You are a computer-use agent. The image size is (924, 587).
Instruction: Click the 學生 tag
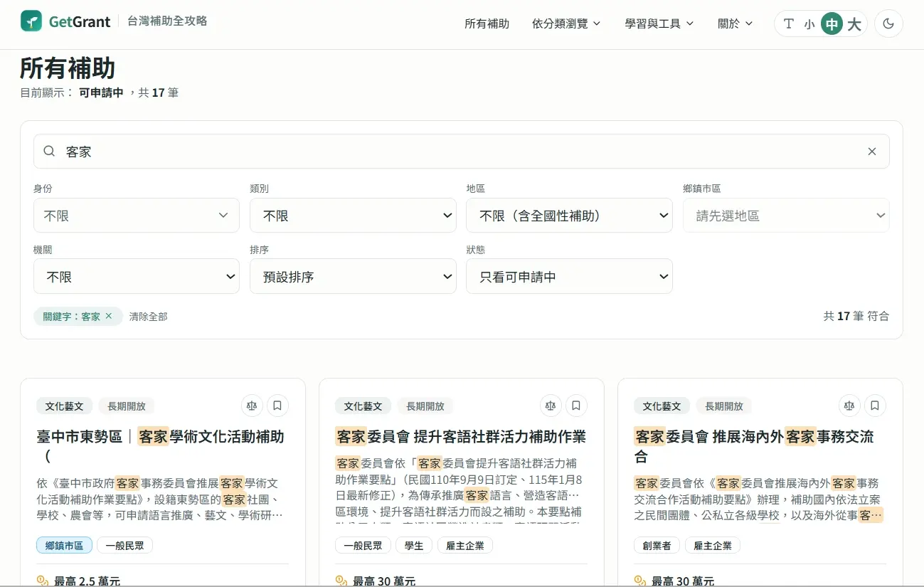[x=414, y=546]
